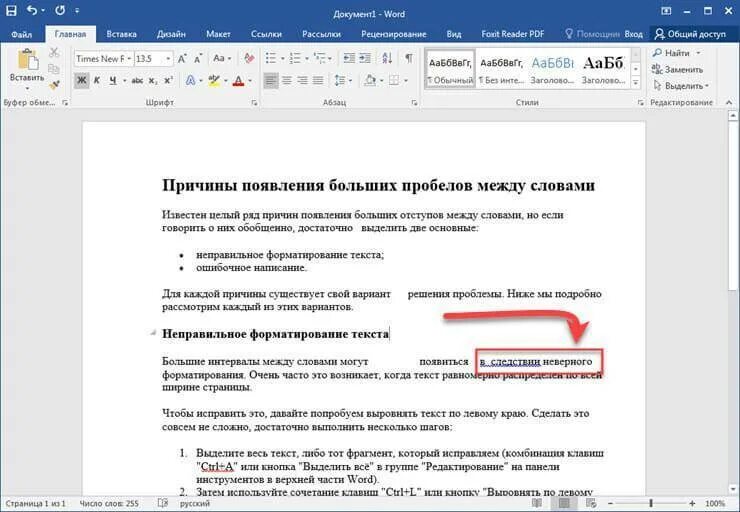Repeat action with the redo icon
740x512 pixels.
click(x=60, y=10)
